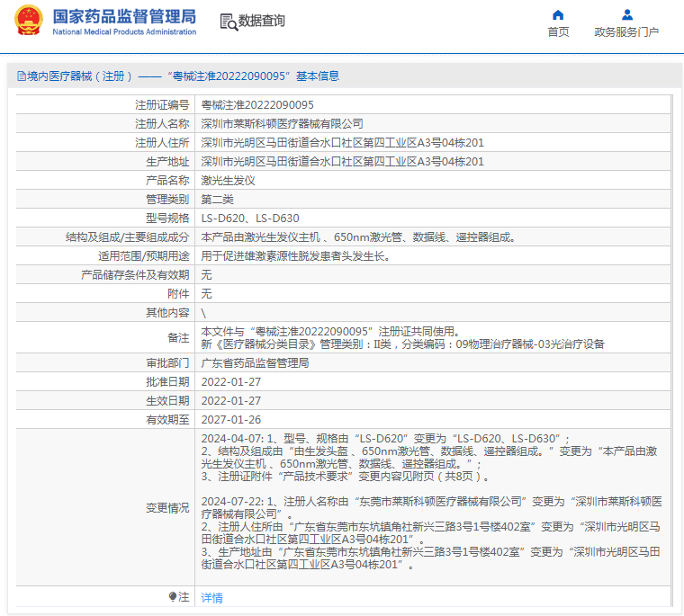Open 数据查询 text in header

(x=262, y=21)
